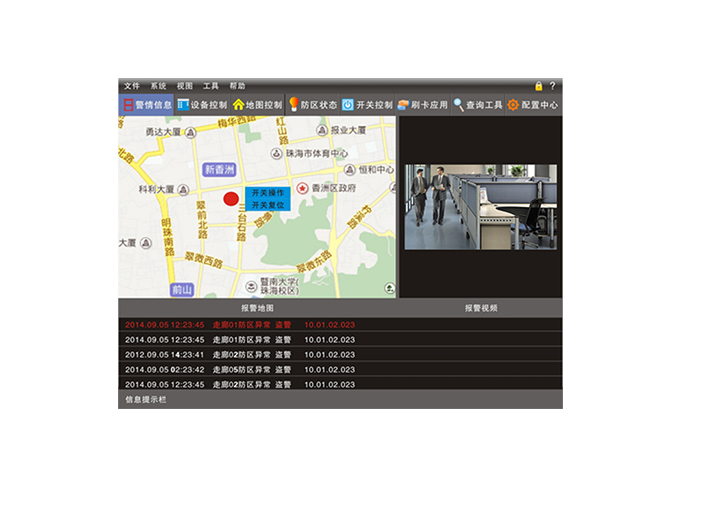The width and height of the screenshot is (709, 510).
Task: Open the 警情信息 alarm info panel
Action: [x=147, y=104]
